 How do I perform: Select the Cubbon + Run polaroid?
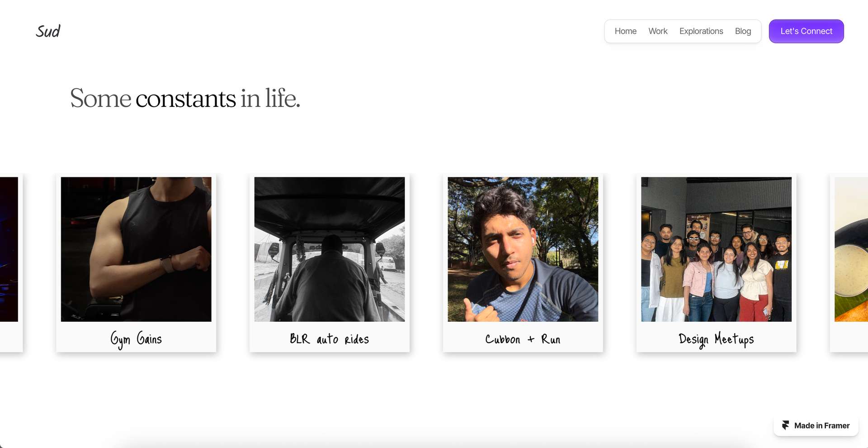click(523, 250)
